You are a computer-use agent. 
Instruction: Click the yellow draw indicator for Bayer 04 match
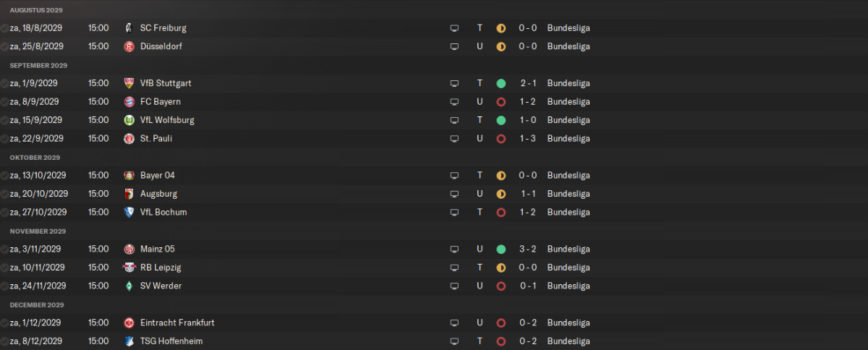[x=501, y=176]
